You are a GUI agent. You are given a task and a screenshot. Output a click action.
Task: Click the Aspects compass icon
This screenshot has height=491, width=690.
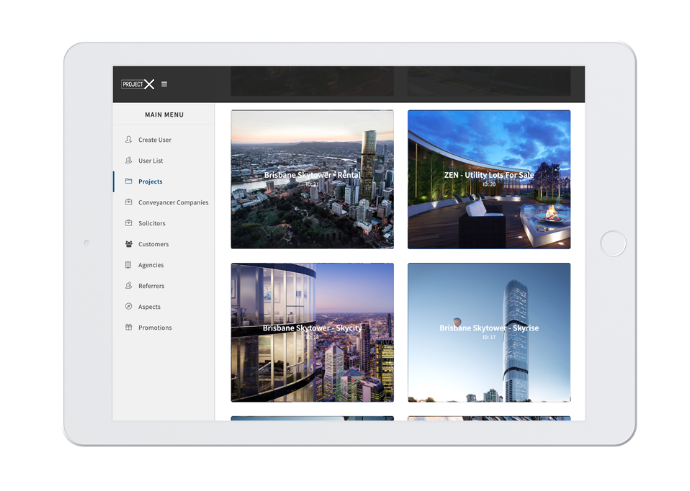coord(128,307)
